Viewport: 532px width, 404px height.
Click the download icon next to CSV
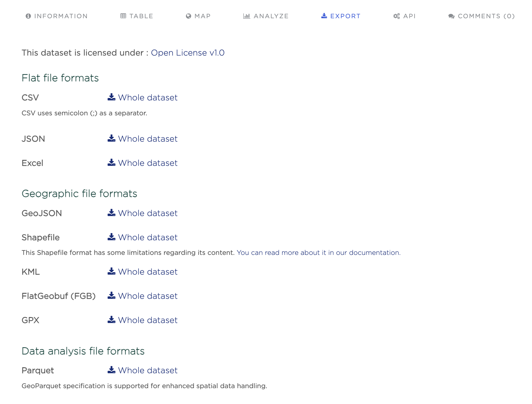coord(111,97)
